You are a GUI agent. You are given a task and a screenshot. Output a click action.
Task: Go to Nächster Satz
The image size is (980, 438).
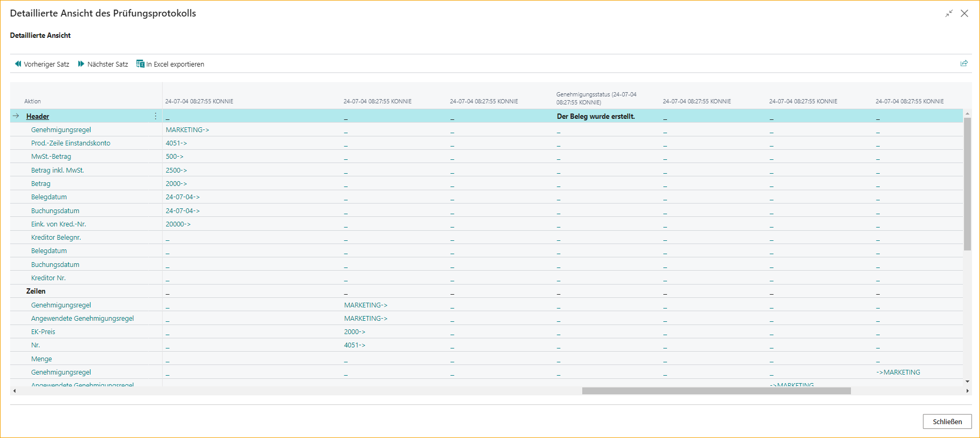(103, 64)
